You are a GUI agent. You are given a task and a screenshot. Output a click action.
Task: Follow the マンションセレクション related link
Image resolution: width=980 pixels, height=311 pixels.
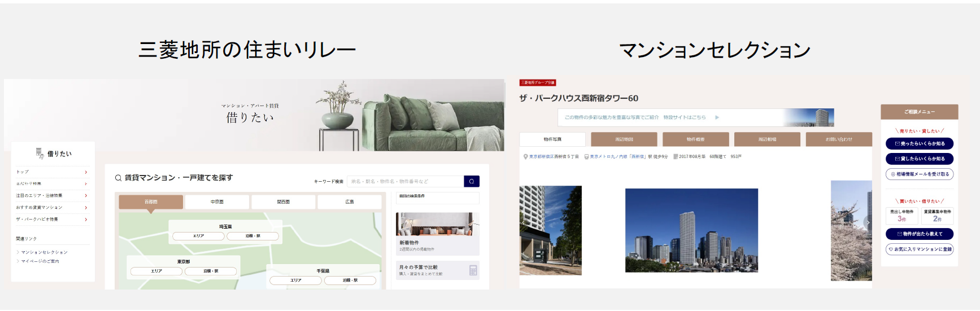click(44, 253)
